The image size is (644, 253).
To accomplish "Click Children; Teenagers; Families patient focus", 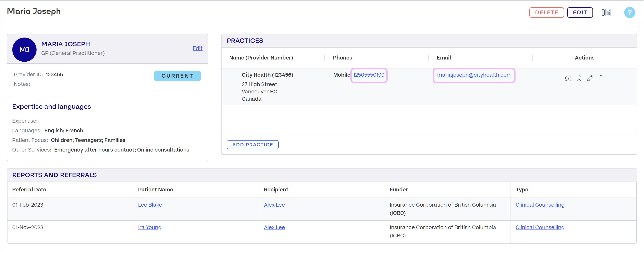I will click(88, 140).
